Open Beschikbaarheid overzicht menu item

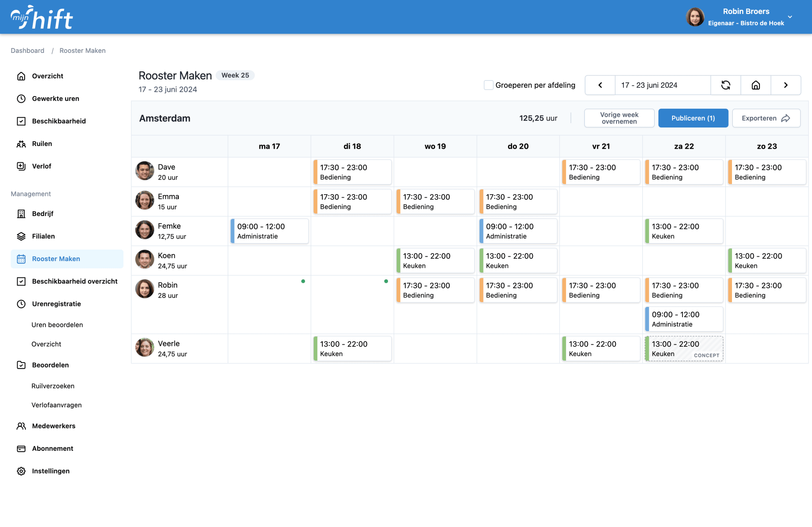coord(75,282)
